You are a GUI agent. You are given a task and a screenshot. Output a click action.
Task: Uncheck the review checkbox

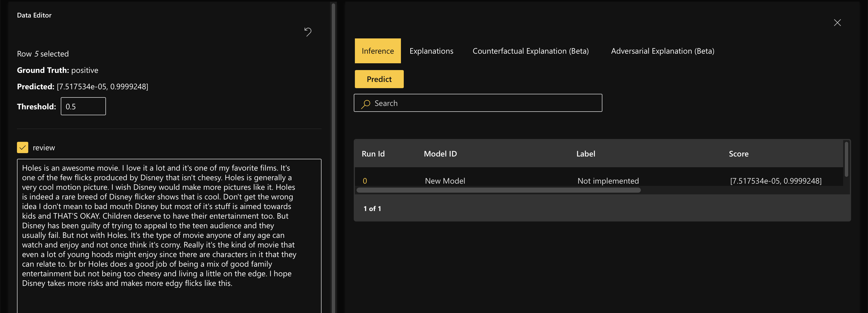23,147
